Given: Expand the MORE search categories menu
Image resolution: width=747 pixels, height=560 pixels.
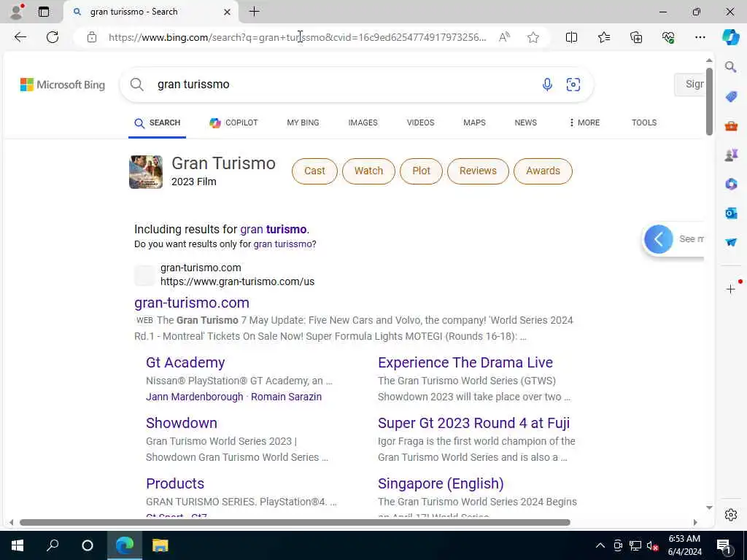Looking at the screenshot, I should (x=584, y=122).
